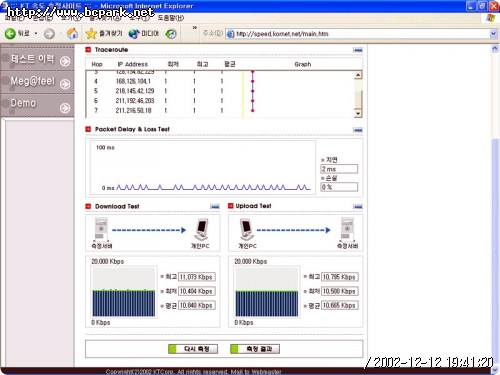Click the arrow icon beside Meg@feel
Screen dimensions: 500x375
[x=65, y=84]
